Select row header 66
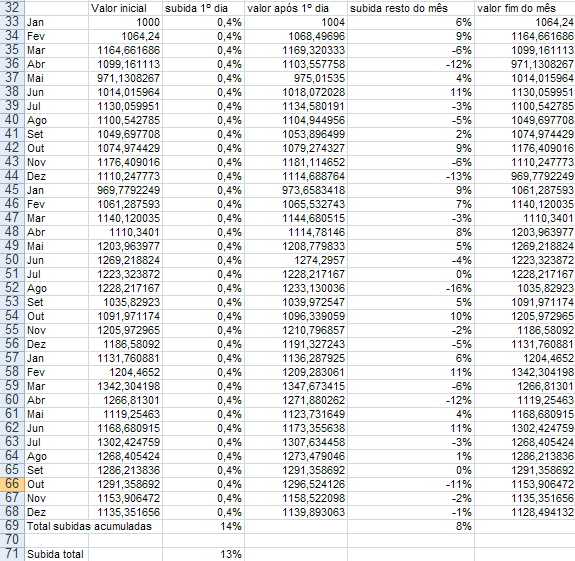Screen dimensions: 575x561 tap(12, 484)
